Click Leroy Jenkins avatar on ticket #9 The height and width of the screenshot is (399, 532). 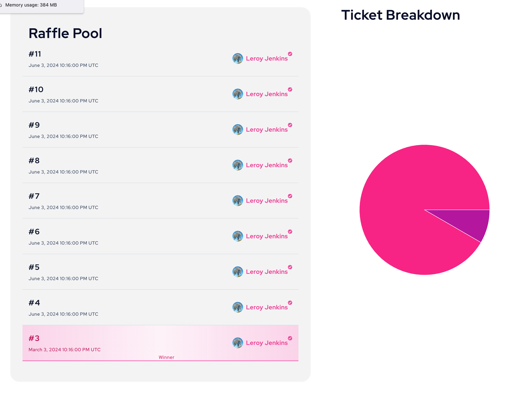click(238, 130)
